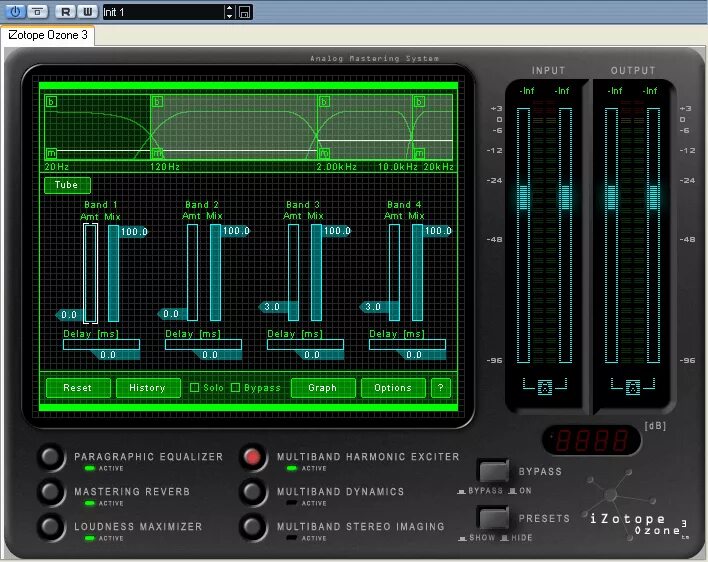
Task: Select the Mastering Reverb module knob
Action: tap(51, 491)
